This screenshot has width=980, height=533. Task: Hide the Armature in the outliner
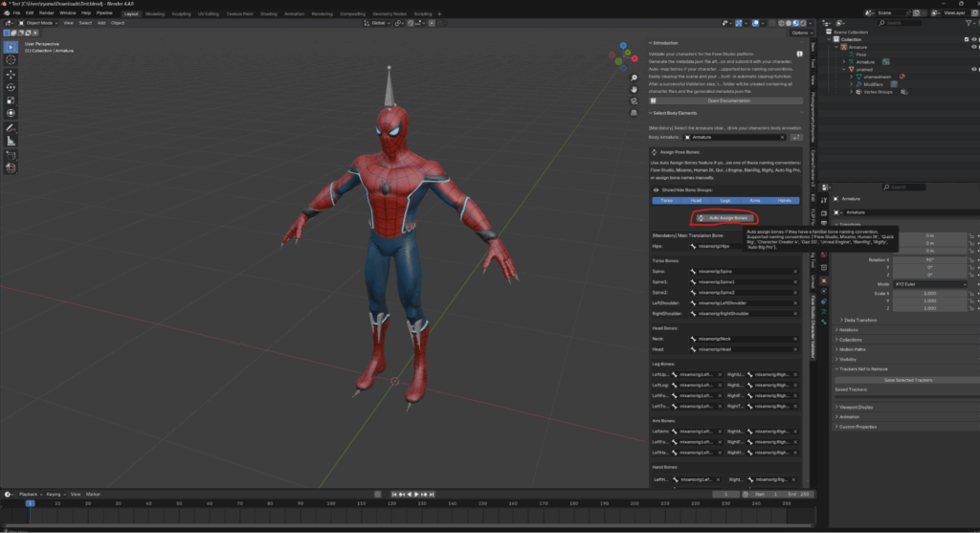[974, 46]
